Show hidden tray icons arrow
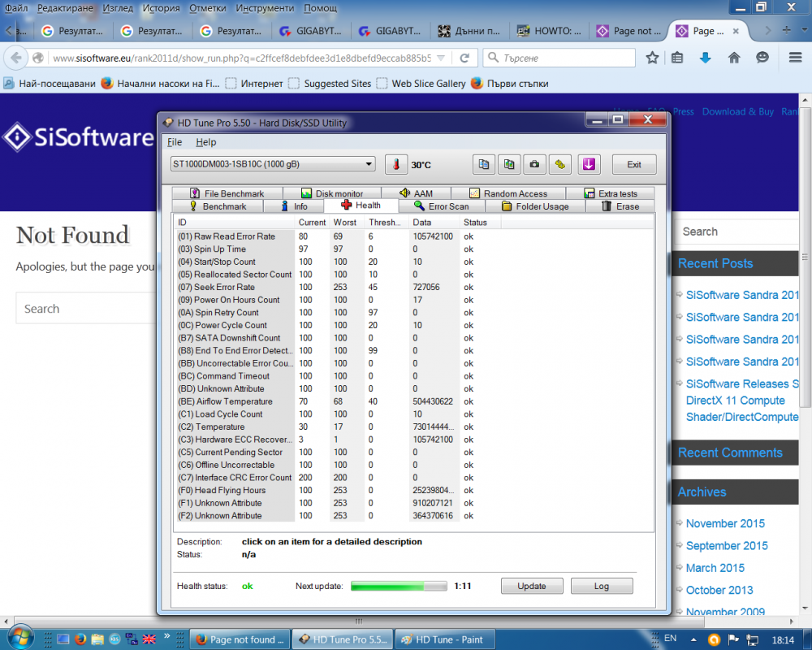 click(693, 639)
